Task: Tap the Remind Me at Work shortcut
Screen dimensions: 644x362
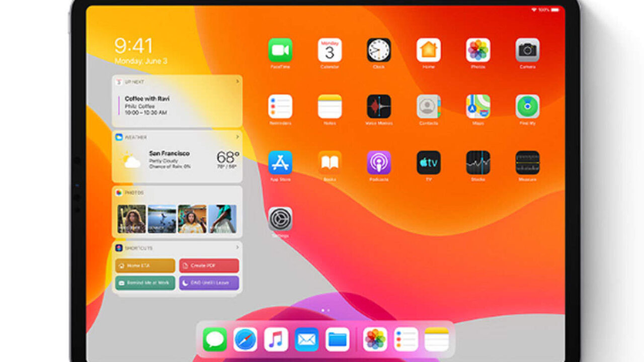Action: click(x=145, y=283)
